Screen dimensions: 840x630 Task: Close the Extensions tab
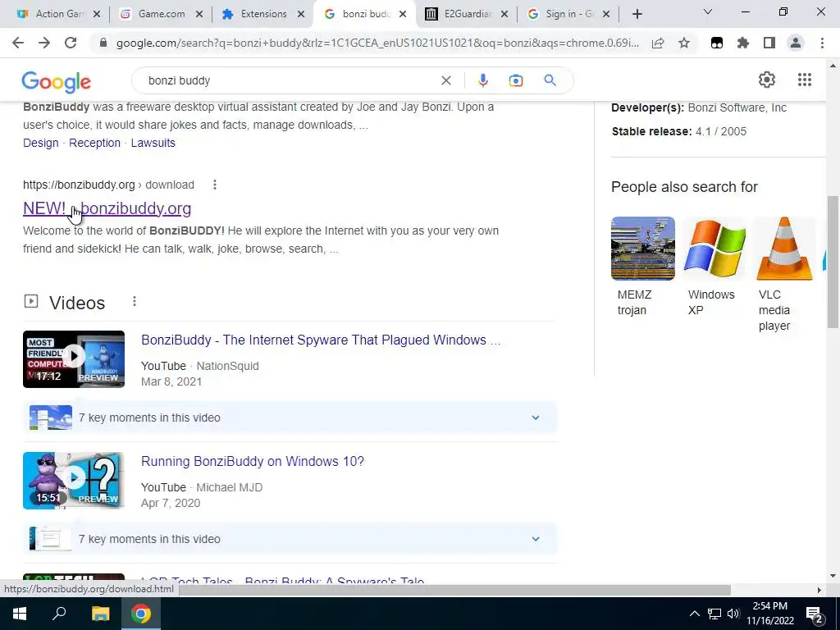point(300,14)
